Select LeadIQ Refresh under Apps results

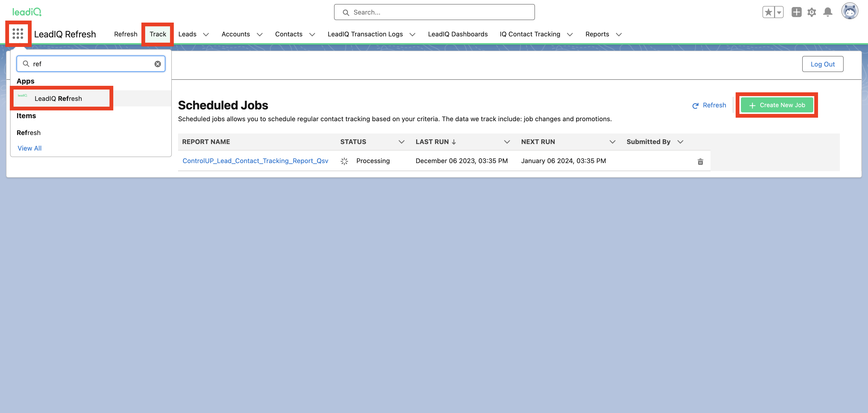(59, 98)
